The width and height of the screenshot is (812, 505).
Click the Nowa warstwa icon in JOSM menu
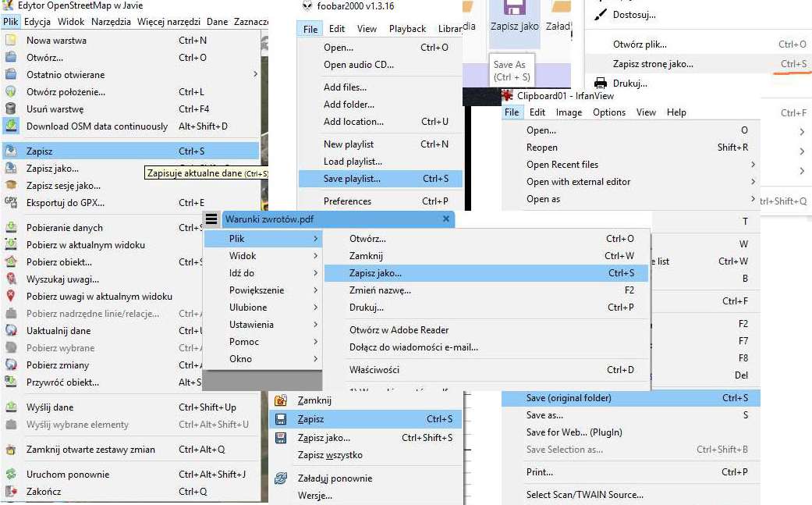coord(11,40)
